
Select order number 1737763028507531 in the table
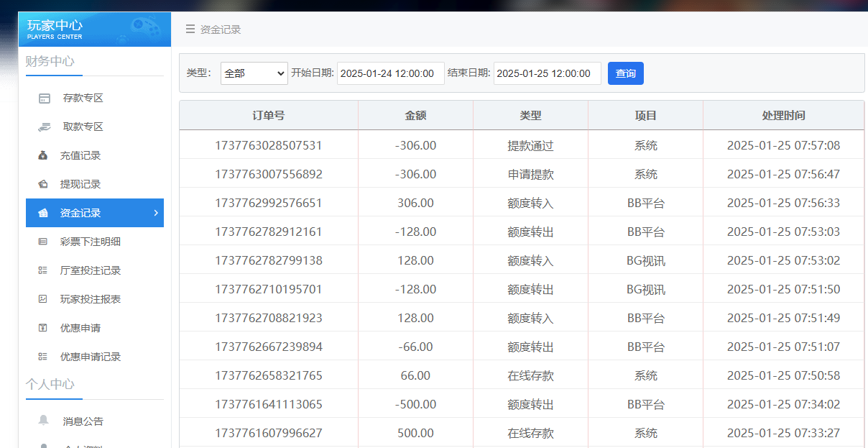268,145
